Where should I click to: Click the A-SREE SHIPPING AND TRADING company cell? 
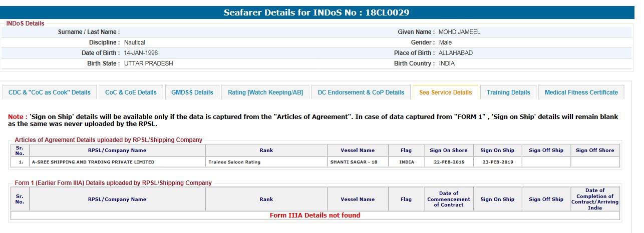click(93, 162)
